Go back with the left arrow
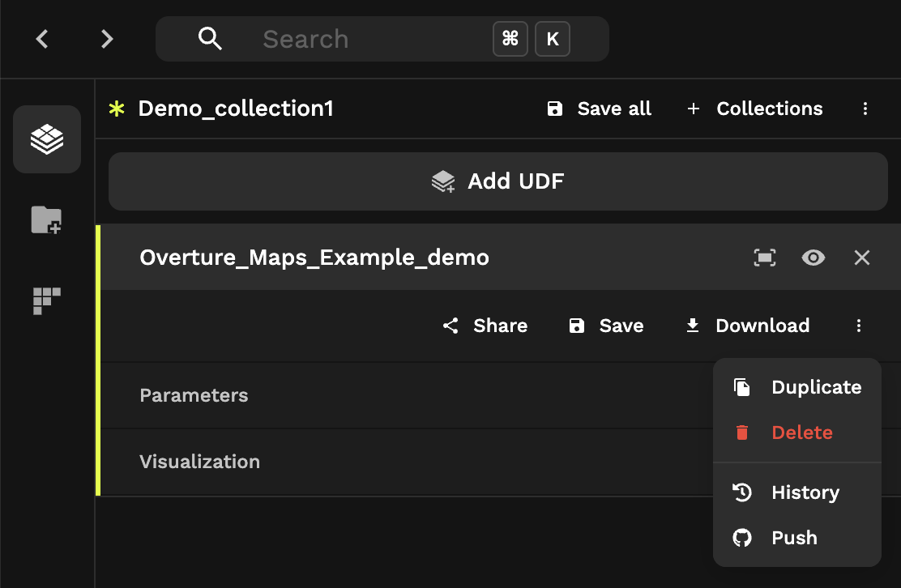The height and width of the screenshot is (588, 901). coord(42,39)
